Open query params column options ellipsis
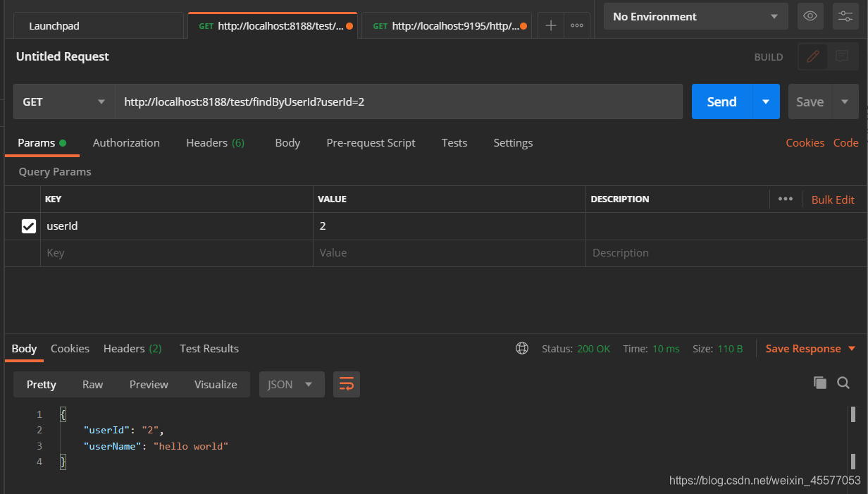Viewport: 868px width, 494px height. pyautogui.click(x=786, y=199)
